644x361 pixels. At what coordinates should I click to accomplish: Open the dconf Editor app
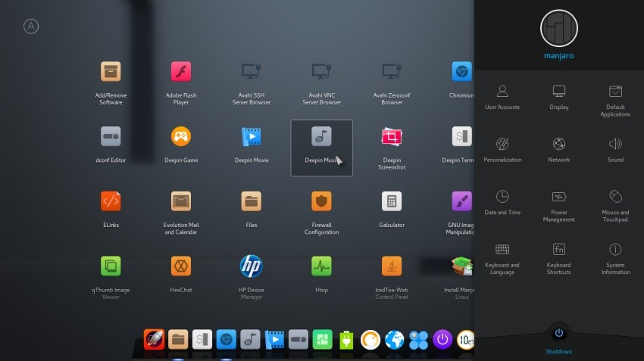[x=111, y=145]
